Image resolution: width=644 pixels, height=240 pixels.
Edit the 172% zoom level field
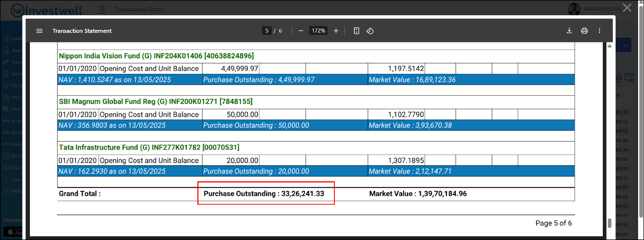318,31
